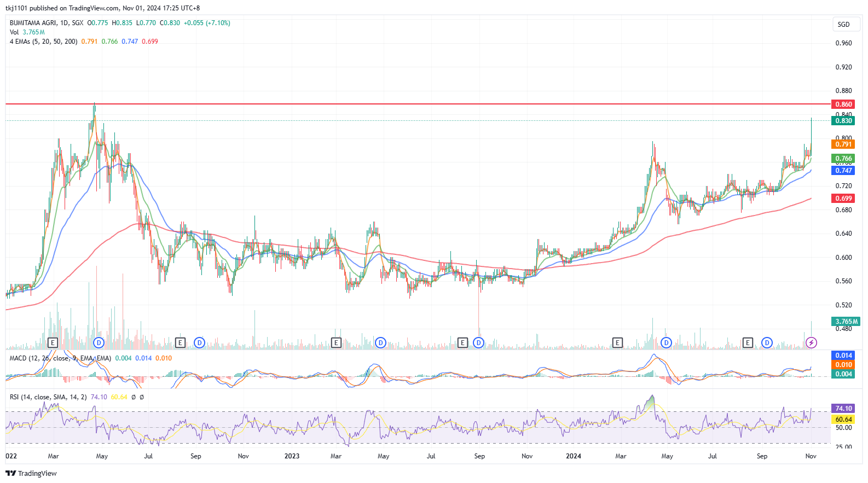868x483 pixels.
Task: Click the teal 0.830 last price label
Action: [843, 121]
